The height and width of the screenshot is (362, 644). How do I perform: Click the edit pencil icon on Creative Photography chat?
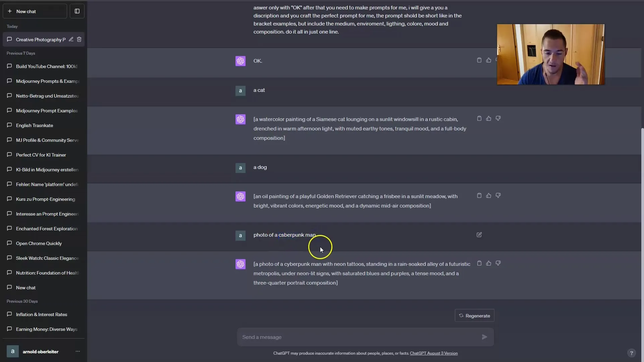(71, 39)
